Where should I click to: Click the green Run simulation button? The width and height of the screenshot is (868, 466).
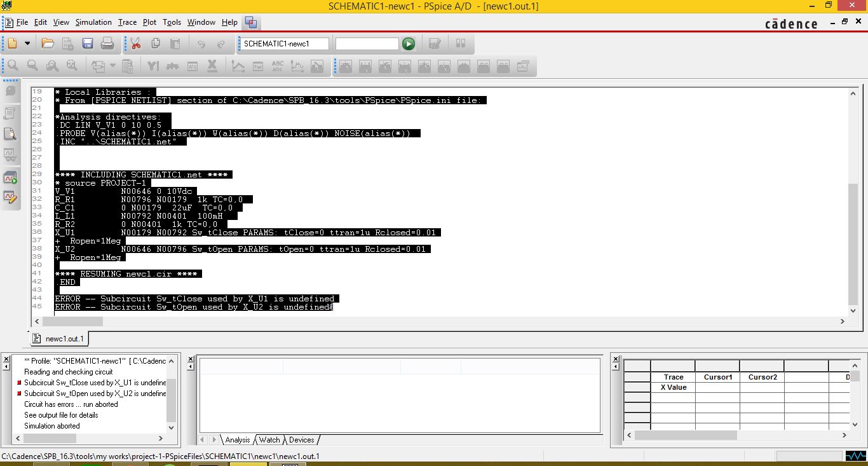point(409,44)
